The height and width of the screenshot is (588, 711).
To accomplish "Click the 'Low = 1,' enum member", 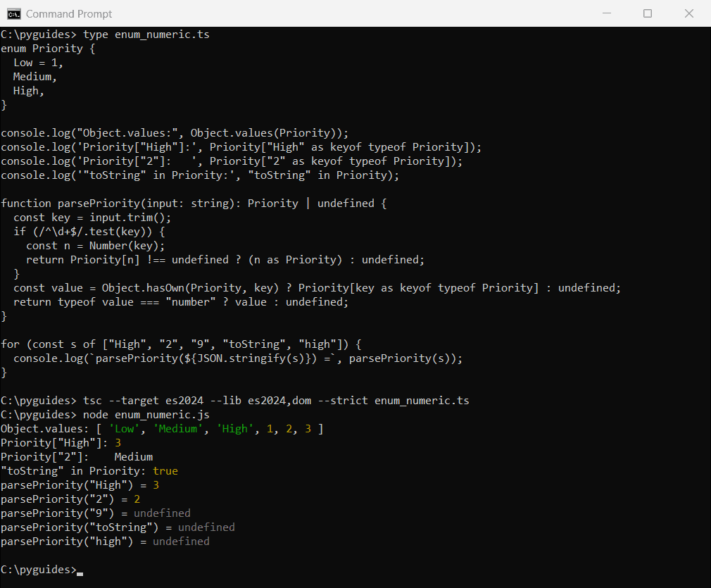I will click(x=38, y=63).
